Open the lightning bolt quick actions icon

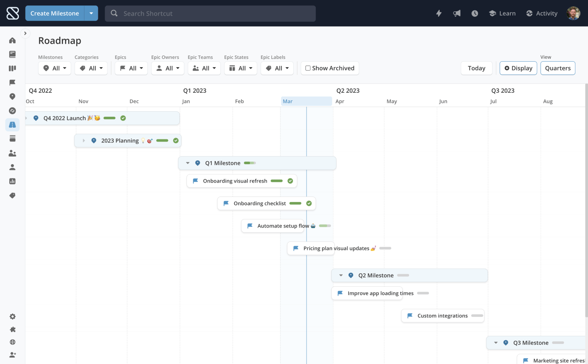coord(439,13)
